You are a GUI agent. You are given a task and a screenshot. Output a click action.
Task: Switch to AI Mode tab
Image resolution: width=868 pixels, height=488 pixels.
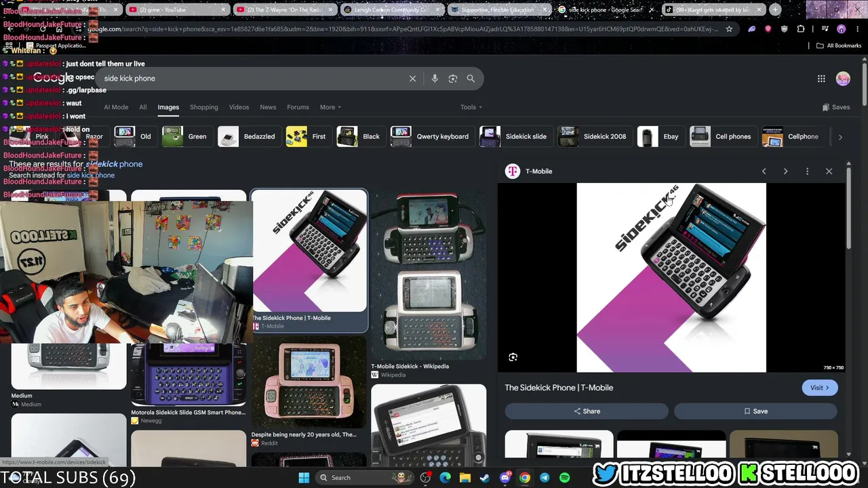tap(116, 107)
